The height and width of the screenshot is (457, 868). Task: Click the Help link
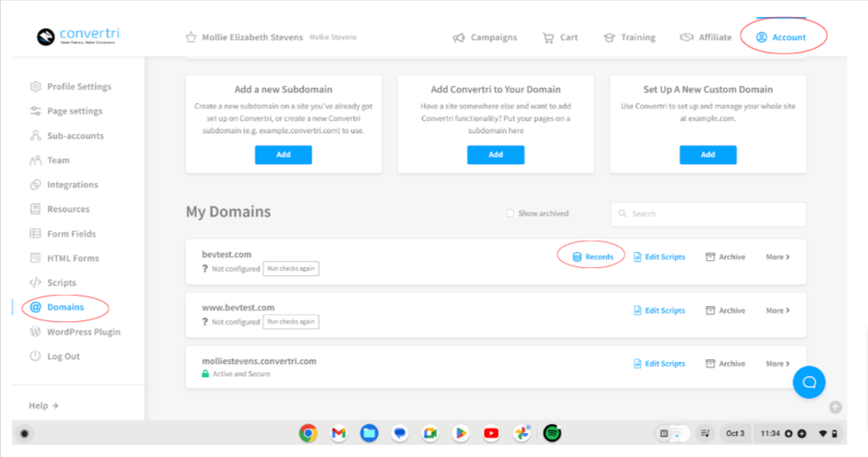click(x=43, y=406)
